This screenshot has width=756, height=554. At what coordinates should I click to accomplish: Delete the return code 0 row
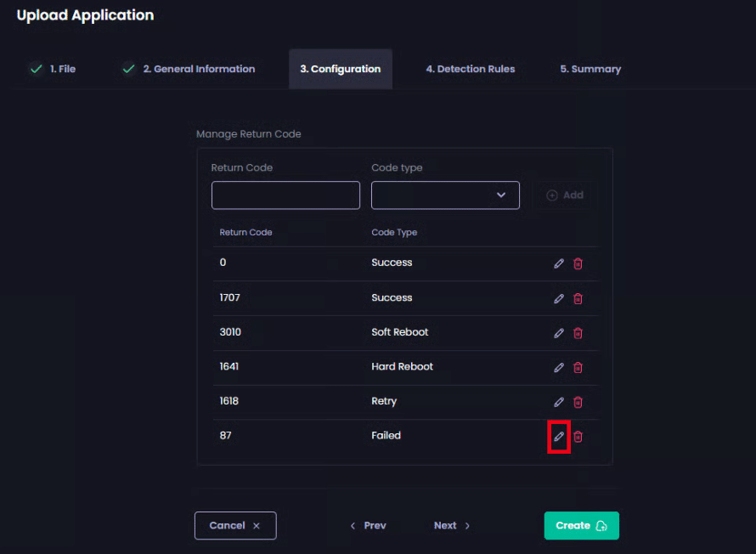[578, 263]
